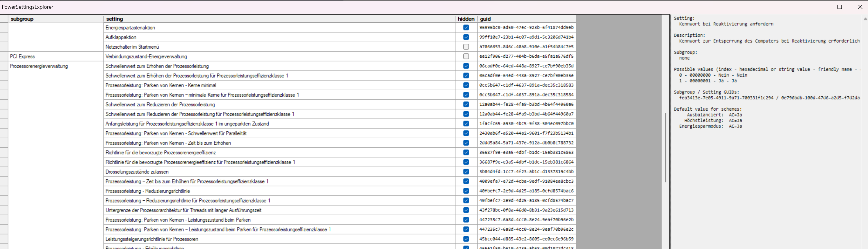Select Drosselungszustände zulassen setting
Viewport: 868px width, 249px height.
(x=279, y=172)
